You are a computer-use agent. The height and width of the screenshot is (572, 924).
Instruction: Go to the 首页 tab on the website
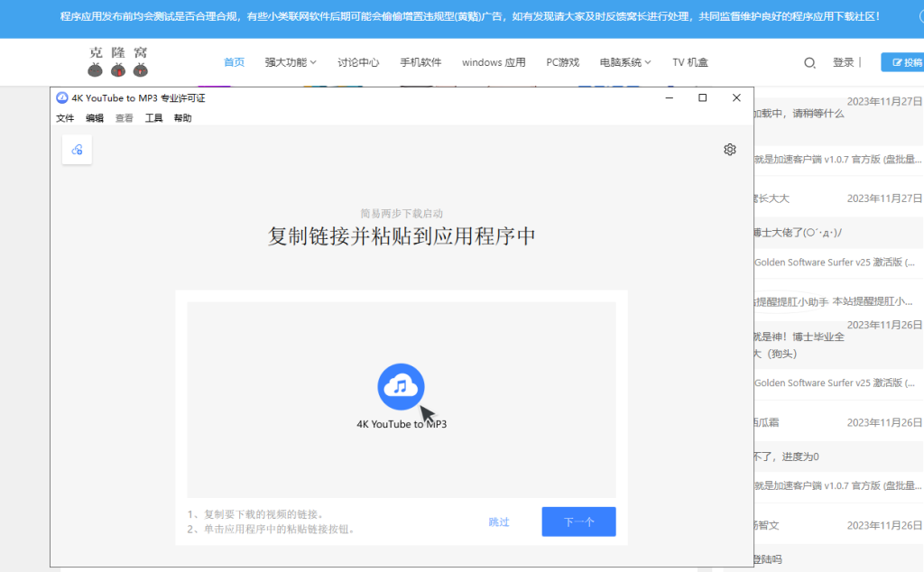pos(234,62)
